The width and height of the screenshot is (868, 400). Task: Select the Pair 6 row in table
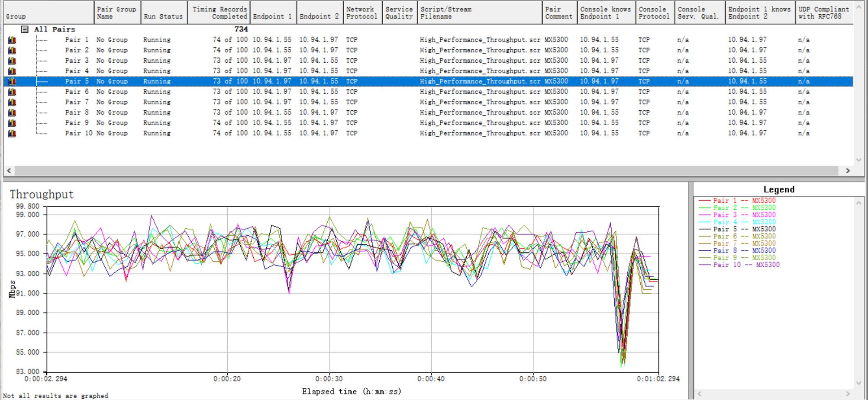[x=77, y=92]
